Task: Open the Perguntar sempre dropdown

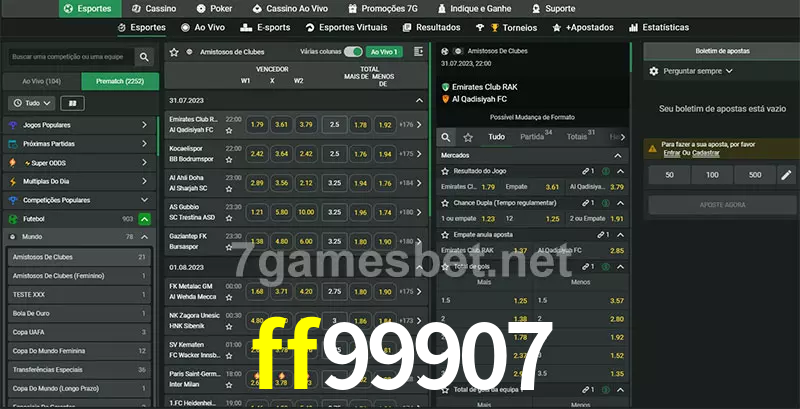Action: pyautogui.click(x=698, y=71)
